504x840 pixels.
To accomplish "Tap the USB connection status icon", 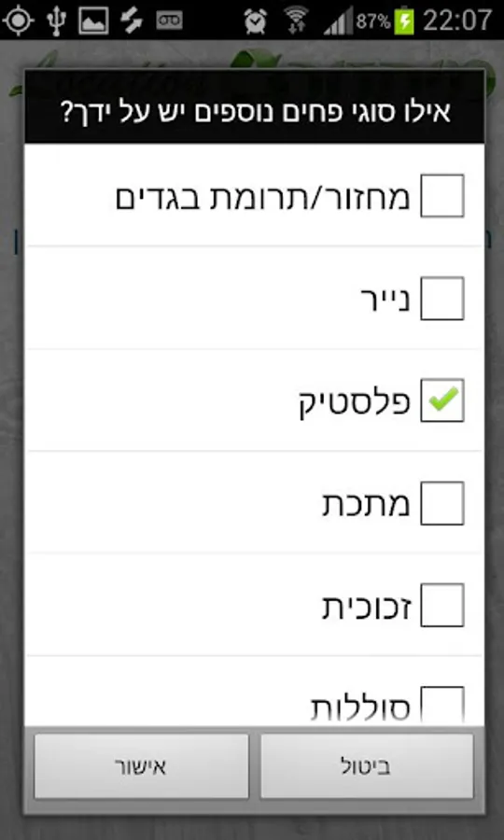I will tap(55, 21).
